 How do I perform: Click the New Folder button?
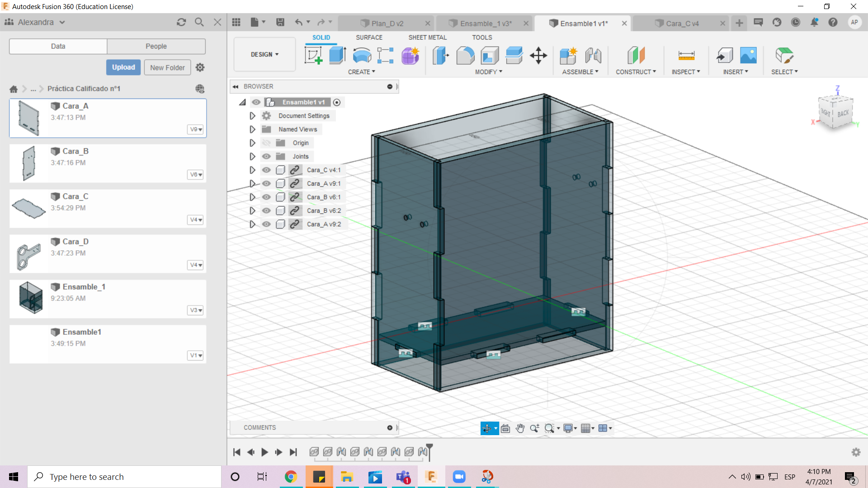tap(167, 67)
